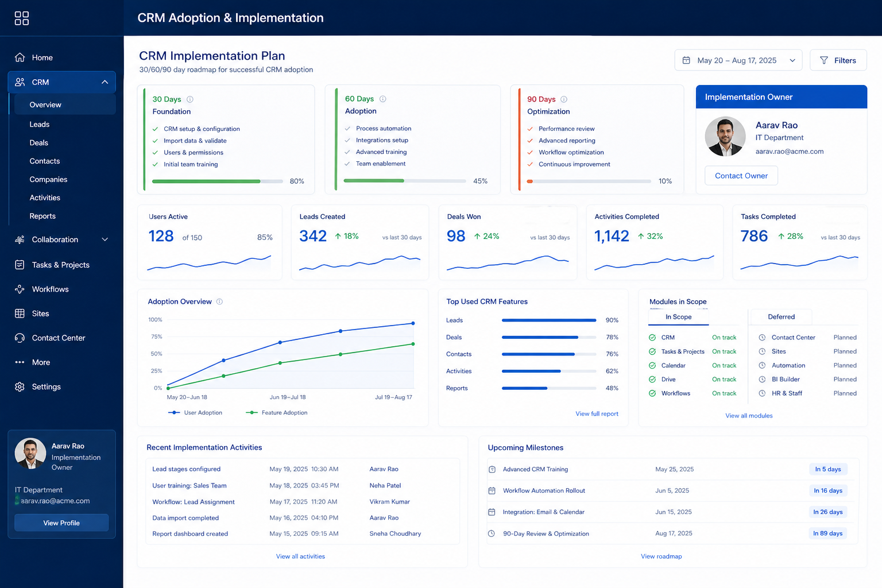Open the Workflows sidebar icon
This screenshot has width=882, height=588.
coord(20,289)
